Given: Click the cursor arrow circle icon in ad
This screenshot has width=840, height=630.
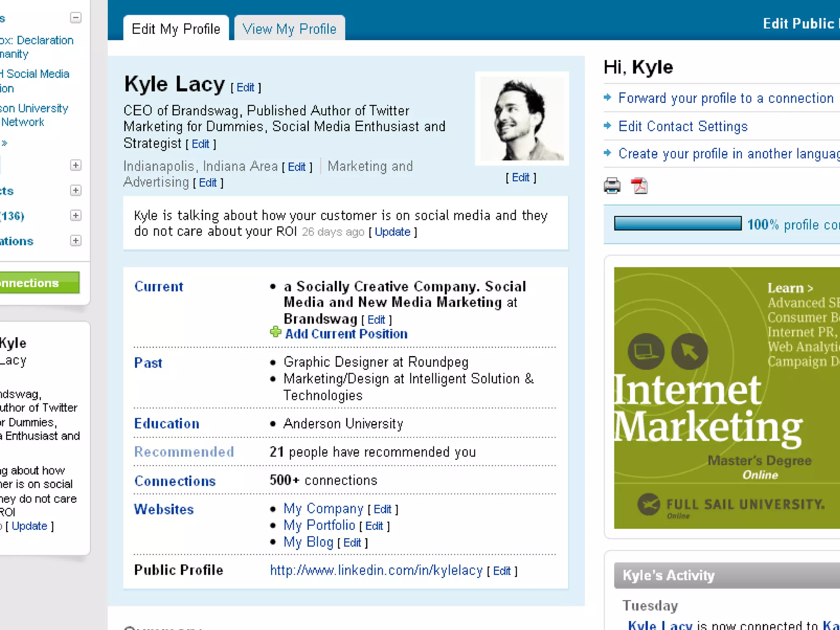Looking at the screenshot, I should [x=689, y=352].
